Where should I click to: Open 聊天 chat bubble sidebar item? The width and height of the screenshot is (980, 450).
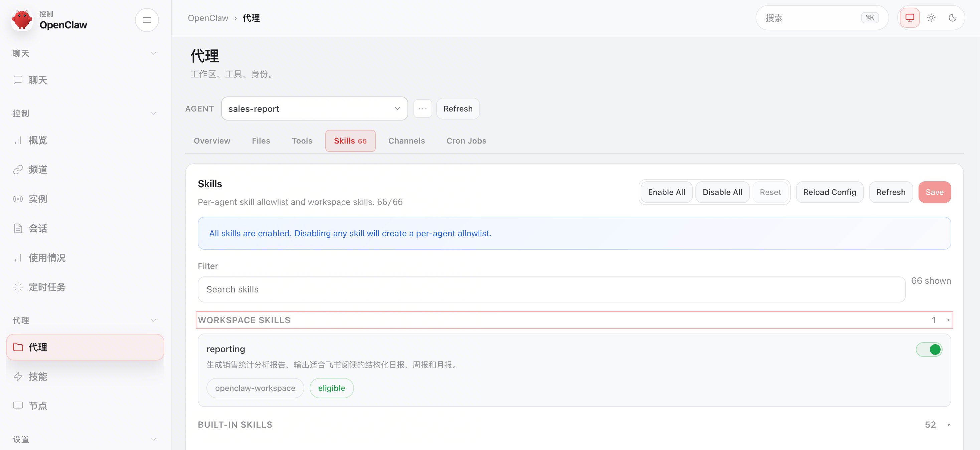(18, 80)
